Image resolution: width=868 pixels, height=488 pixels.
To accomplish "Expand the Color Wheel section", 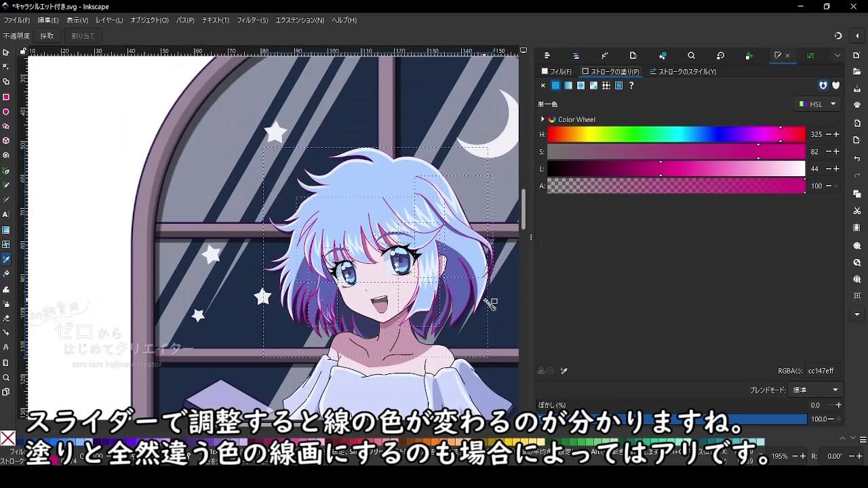I will click(542, 119).
